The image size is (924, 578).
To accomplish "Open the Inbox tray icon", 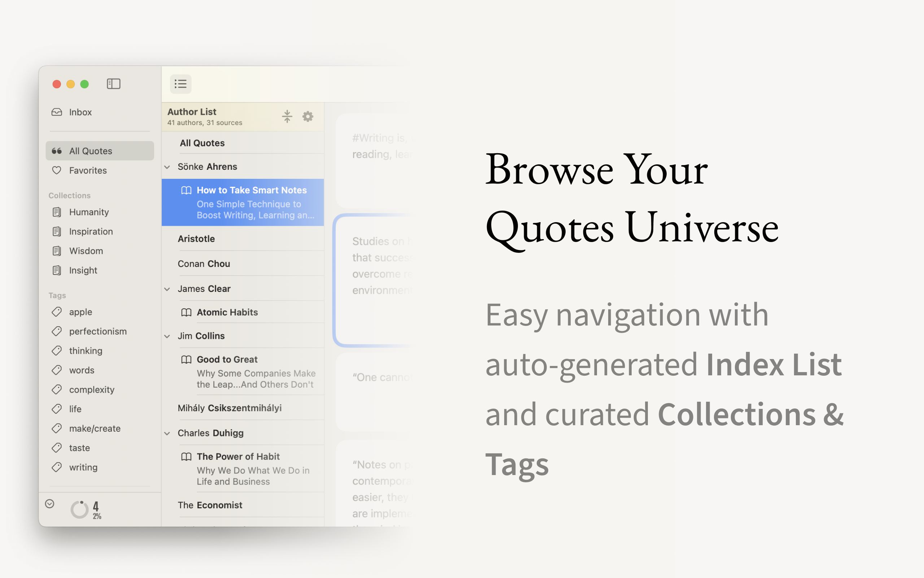I will tap(57, 112).
